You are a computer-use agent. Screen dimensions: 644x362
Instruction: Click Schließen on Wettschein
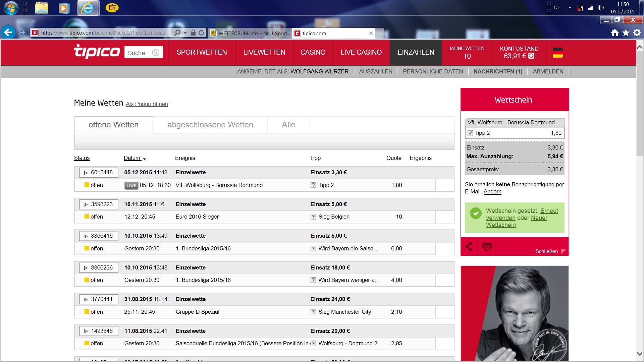550,251
